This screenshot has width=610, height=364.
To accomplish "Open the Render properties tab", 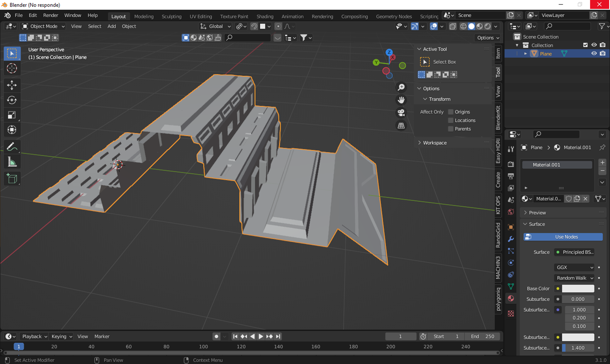I will 511,164.
